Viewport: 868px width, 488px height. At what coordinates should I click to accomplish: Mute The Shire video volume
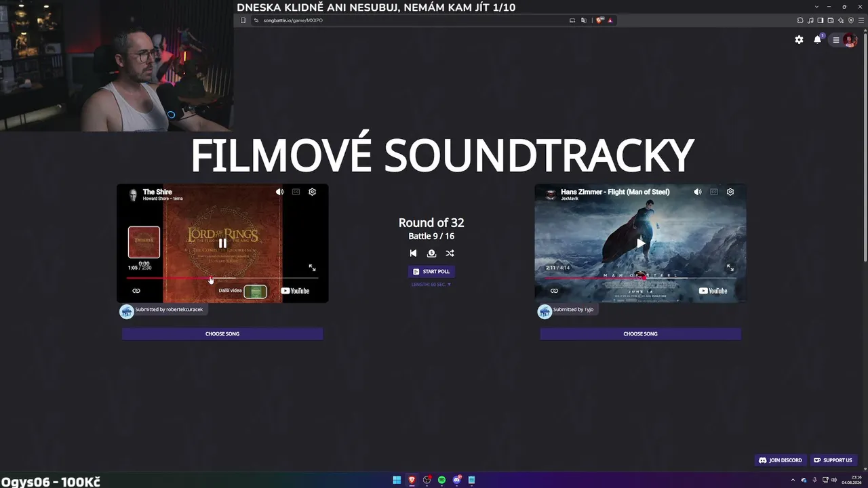[279, 192]
